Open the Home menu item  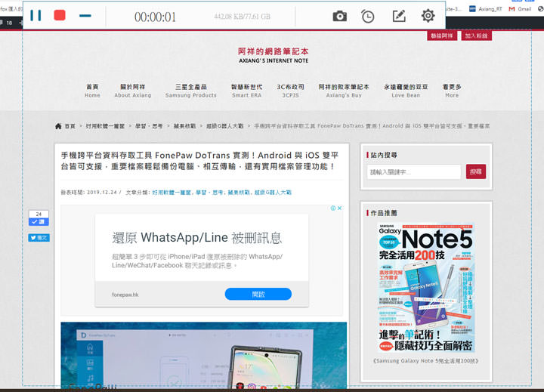click(x=92, y=91)
